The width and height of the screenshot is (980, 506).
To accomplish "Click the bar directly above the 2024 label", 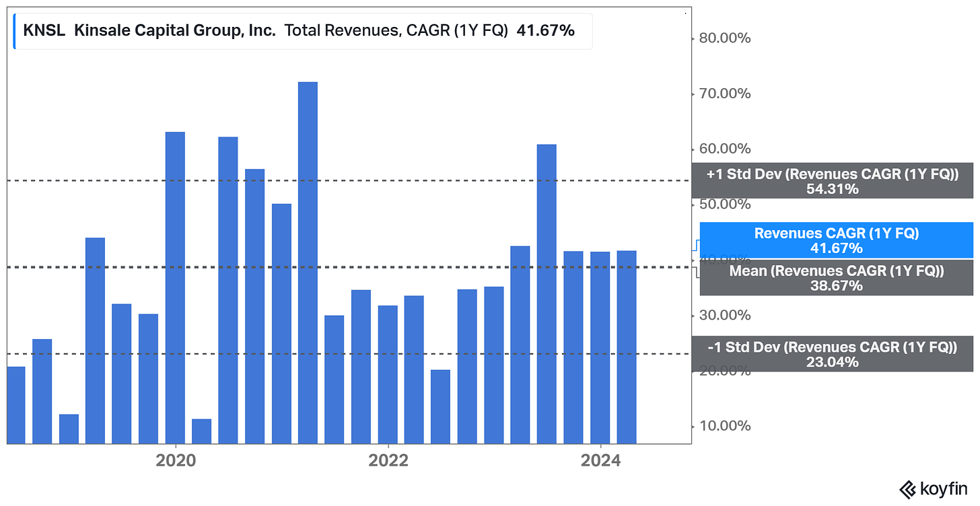I will (x=600, y=348).
